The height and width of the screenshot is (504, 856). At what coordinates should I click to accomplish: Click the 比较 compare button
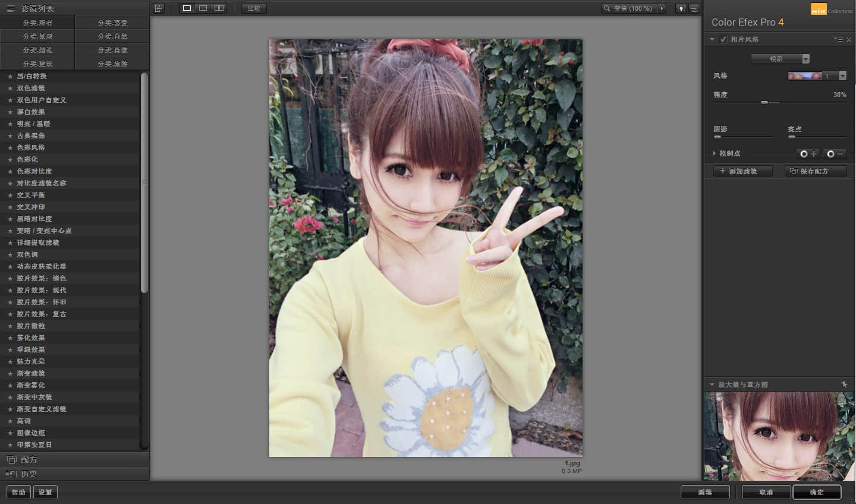[253, 8]
